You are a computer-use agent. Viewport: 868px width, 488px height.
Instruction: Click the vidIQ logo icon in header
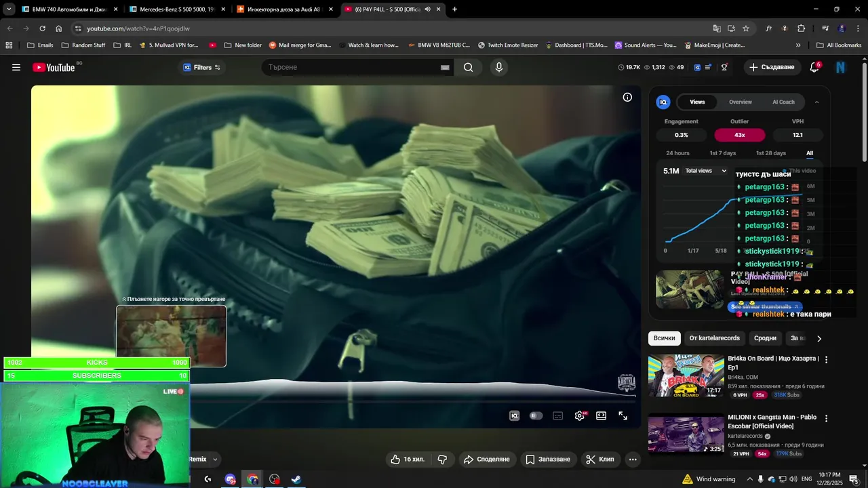(x=697, y=67)
